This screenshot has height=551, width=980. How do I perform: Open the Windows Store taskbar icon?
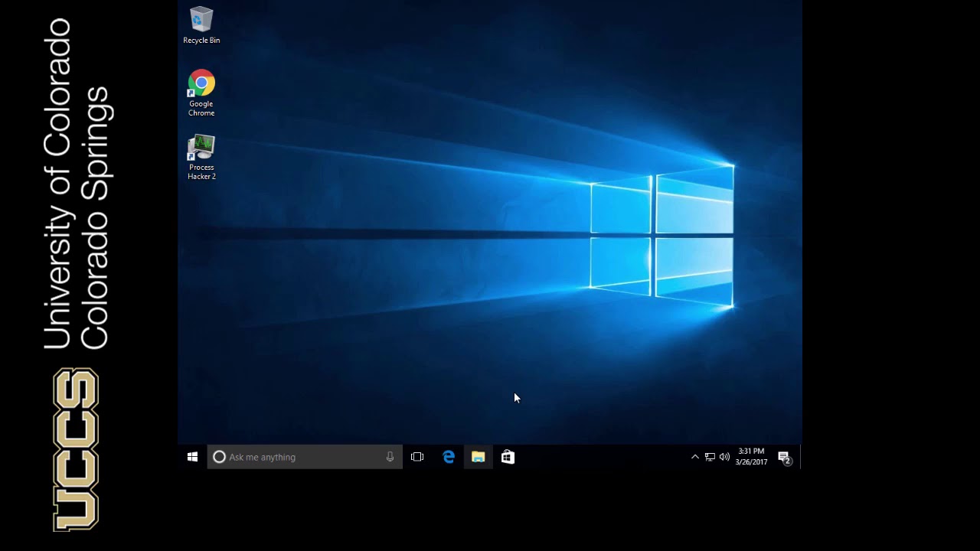click(x=508, y=457)
